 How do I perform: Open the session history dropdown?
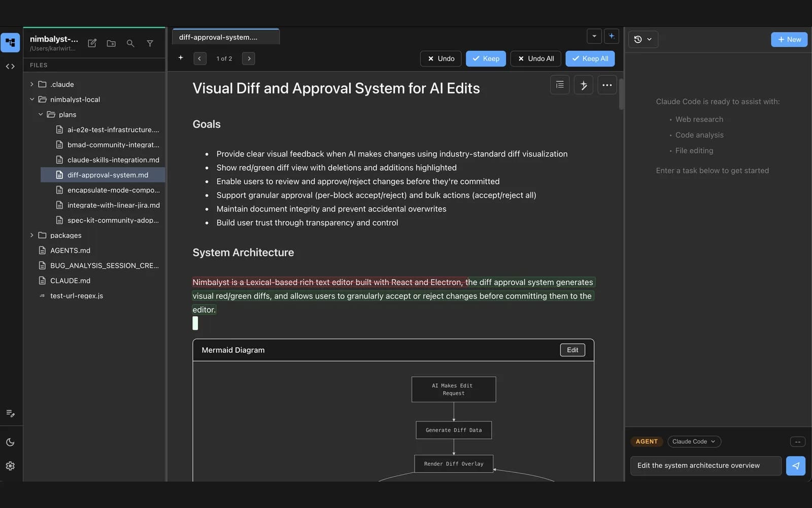point(643,39)
